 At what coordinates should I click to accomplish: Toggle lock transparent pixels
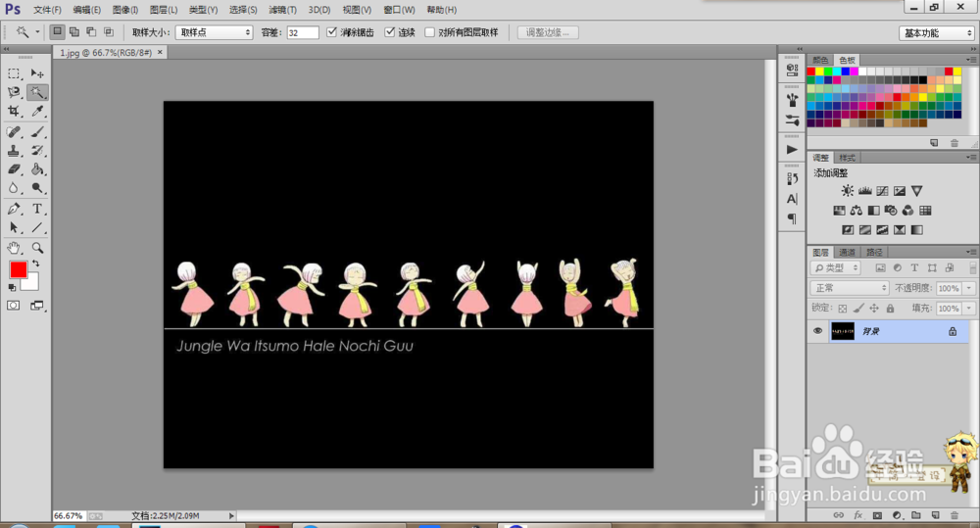coord(843,308)
